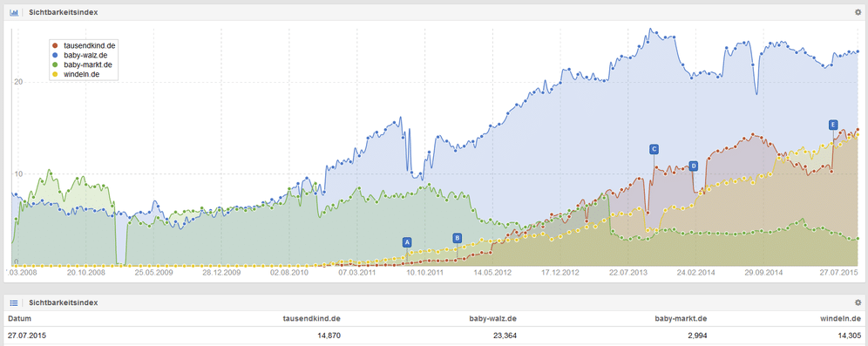868x346 pixels.
Task: Click the 10.10.2011 x-axis date label
Action: tap(424, 273)
